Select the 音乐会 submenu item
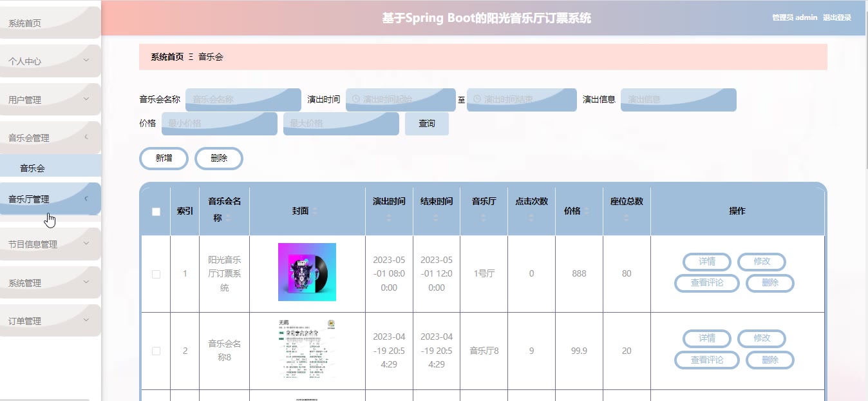The height and width of the screenshot is (401, 868). click(50, 168)
